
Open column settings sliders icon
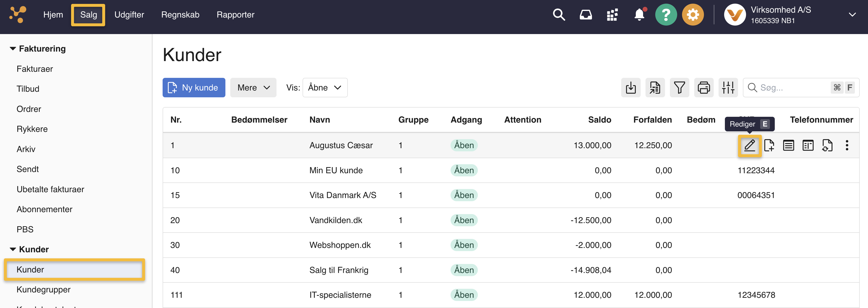[x=728, y=88]
